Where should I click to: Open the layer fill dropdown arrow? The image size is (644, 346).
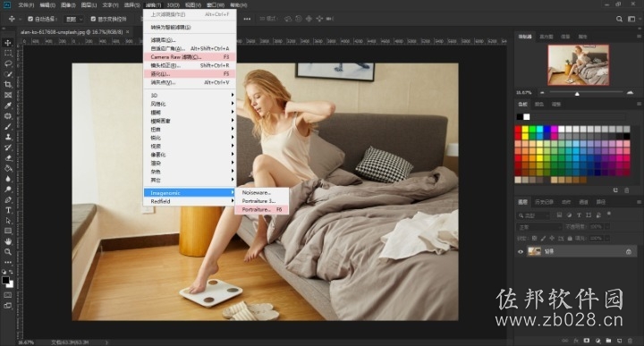pyautogui.click(x=606, y=238)
